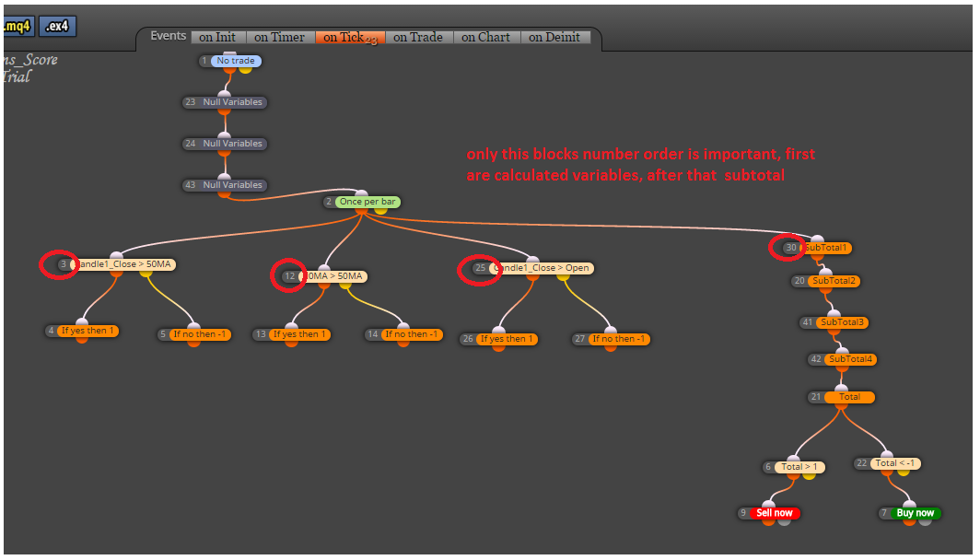Open the on Trade tab
The width and height of the screenshot is (980, 560).
coord(418,37)
